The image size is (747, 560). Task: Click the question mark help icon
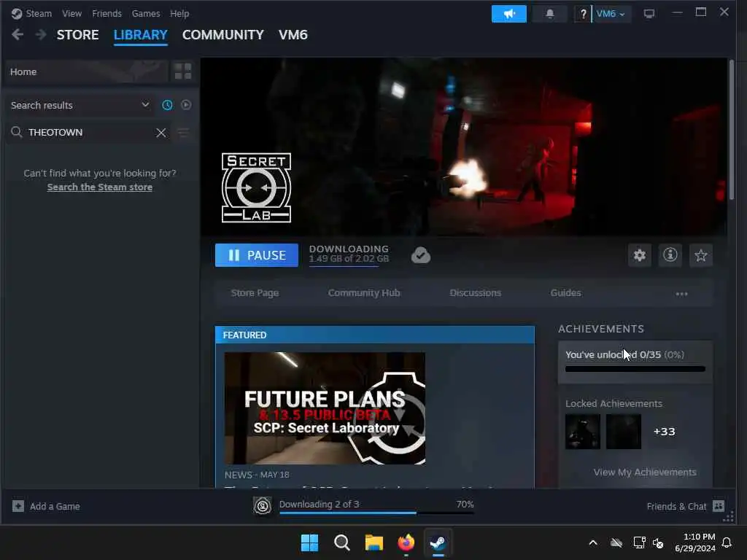point(583,14)
